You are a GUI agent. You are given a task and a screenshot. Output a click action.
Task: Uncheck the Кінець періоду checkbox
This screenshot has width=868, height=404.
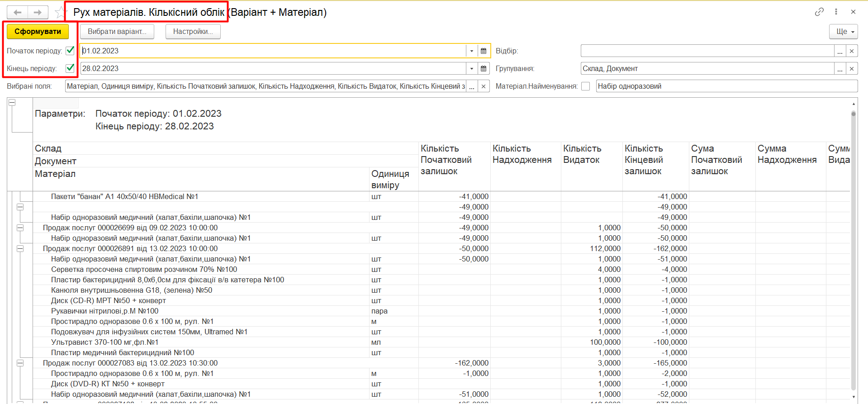point(70,68)
